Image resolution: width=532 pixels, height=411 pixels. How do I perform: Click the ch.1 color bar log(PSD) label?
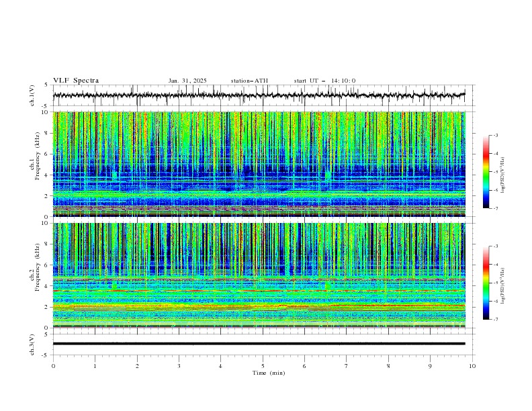click(x=503, y=175)
